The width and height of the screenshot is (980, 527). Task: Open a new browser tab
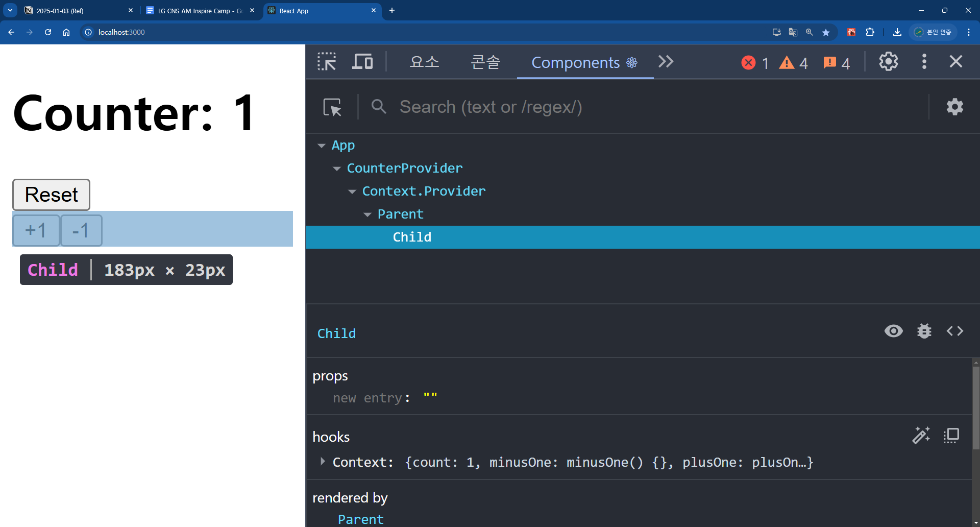(392, 10)
